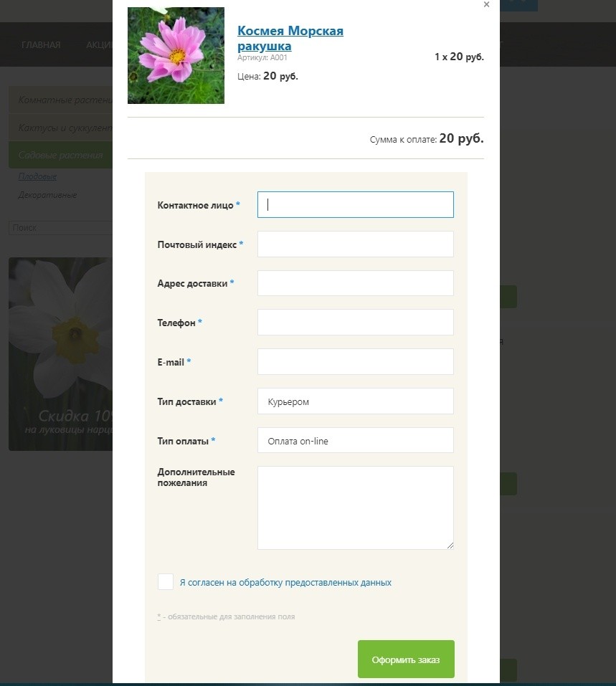The width and height of the screenshot is (616, 686).
Task: Focus the Контактное лицо input field
Action: pyautogui.click(x=356, y=204)
